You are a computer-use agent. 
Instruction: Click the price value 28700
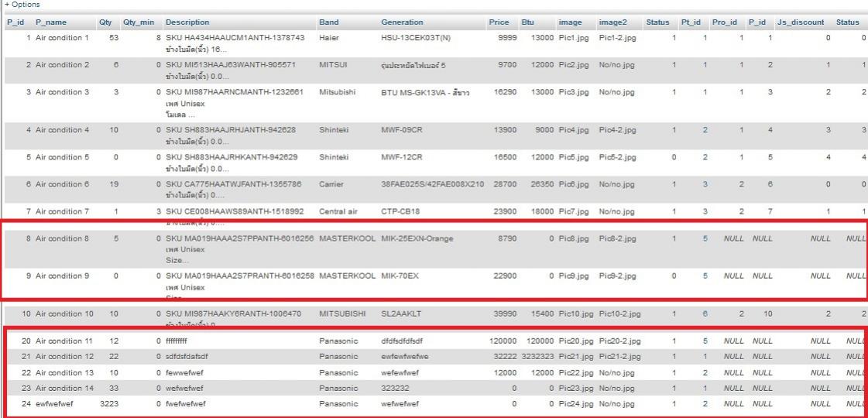[505, 184]
